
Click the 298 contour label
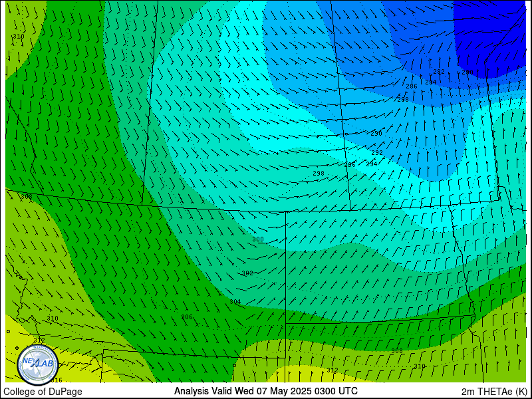[319, 174]
